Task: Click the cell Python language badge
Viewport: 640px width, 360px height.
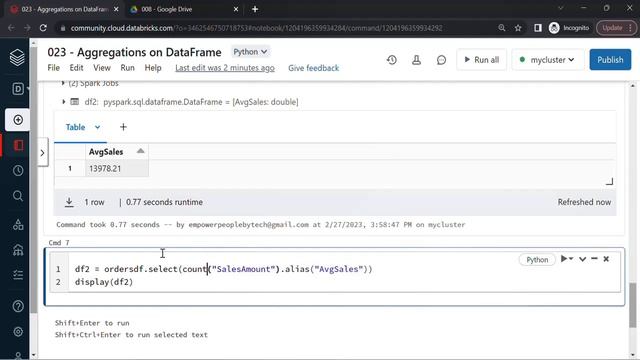Action: [537, 260]
